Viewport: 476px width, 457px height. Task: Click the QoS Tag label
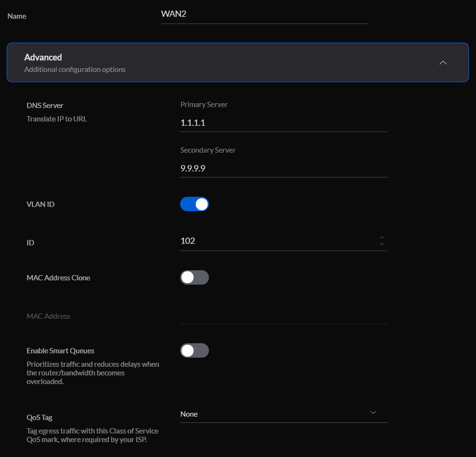[39, 418]
